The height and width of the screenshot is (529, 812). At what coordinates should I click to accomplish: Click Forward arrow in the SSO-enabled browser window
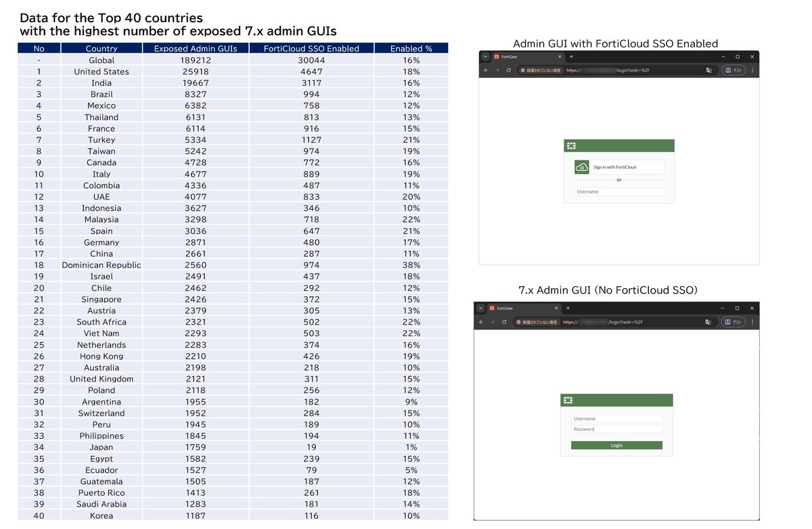497,70
